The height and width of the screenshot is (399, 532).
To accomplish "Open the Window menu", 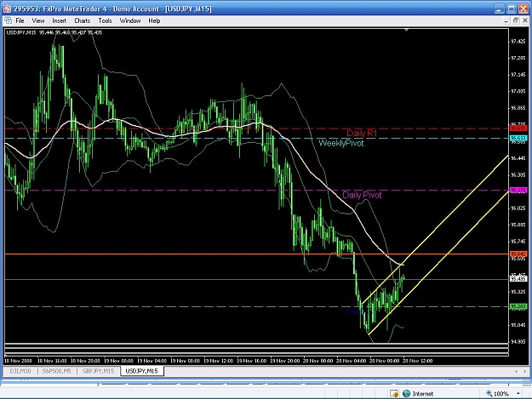I will click(130, 20).
